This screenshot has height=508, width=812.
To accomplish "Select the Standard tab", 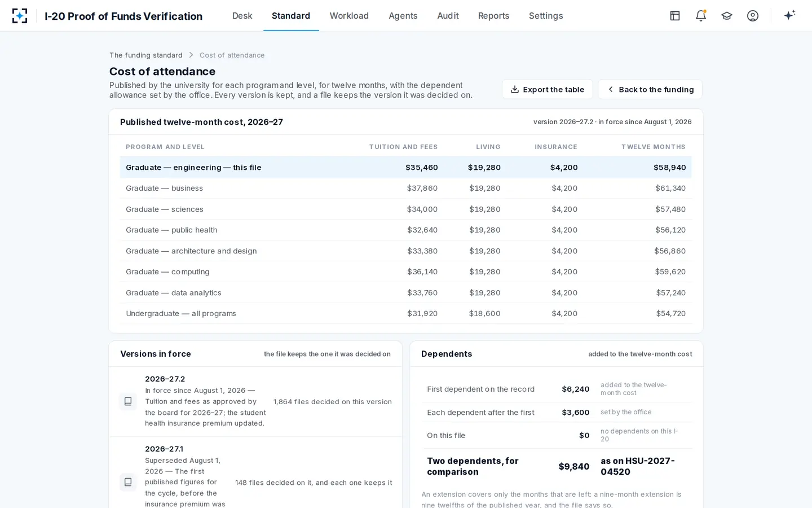I will point(291,16).
